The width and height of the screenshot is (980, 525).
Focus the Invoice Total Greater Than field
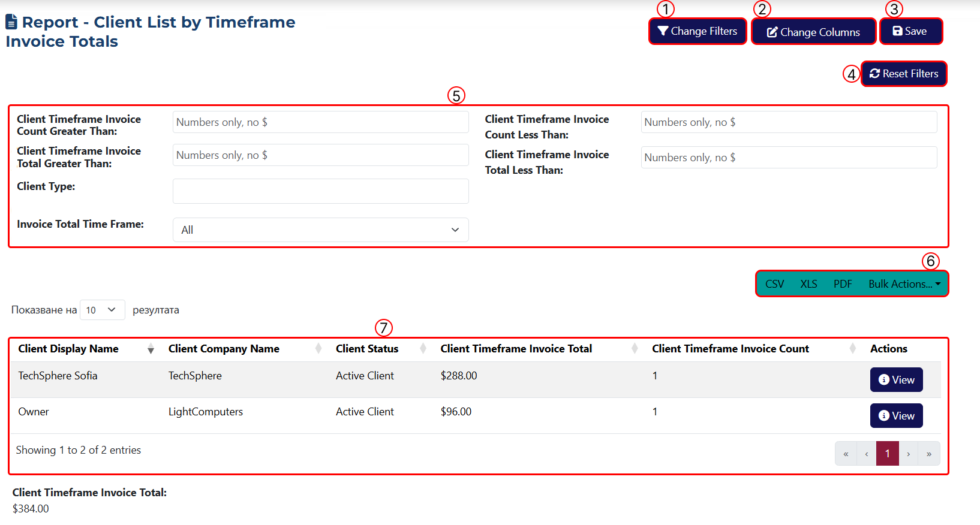coord(321,155)
